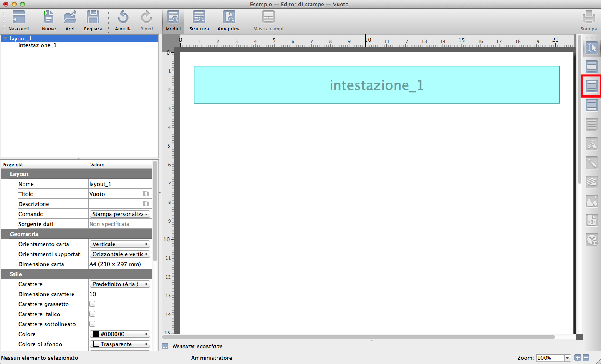Switch to the Moduli view
601x364 pixels.
click(x=173, y=18)
